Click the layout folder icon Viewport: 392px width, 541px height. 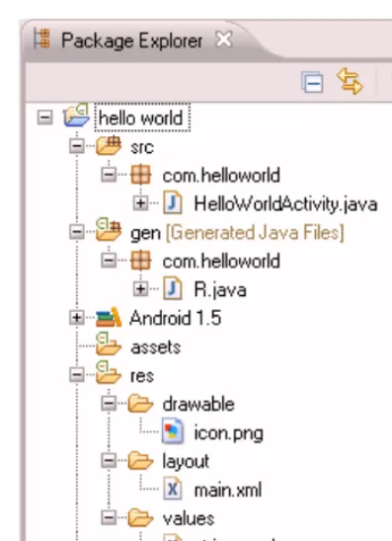[140, 460]
